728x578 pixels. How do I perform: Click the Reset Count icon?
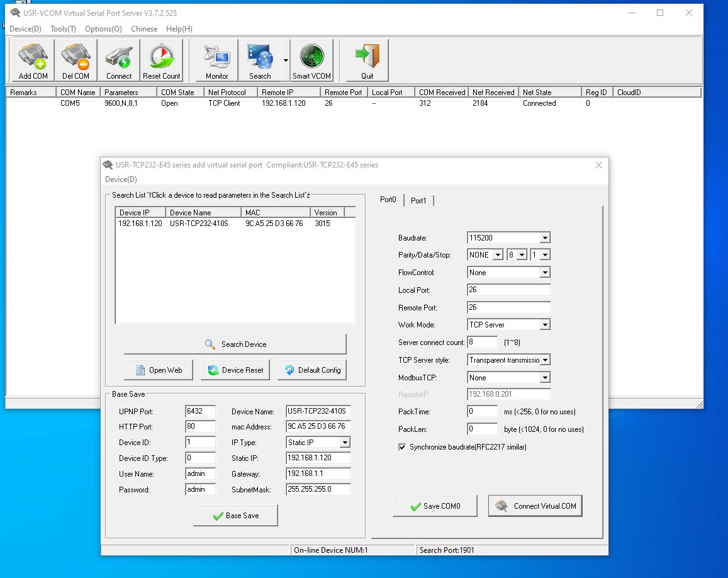(161, 60)
